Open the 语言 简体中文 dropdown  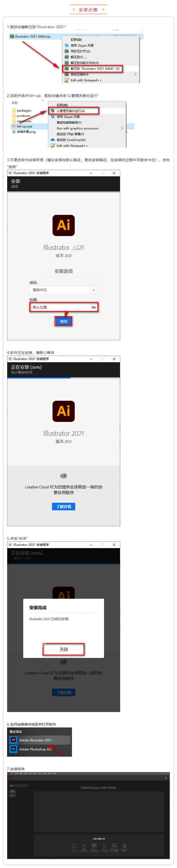(64, 290)
